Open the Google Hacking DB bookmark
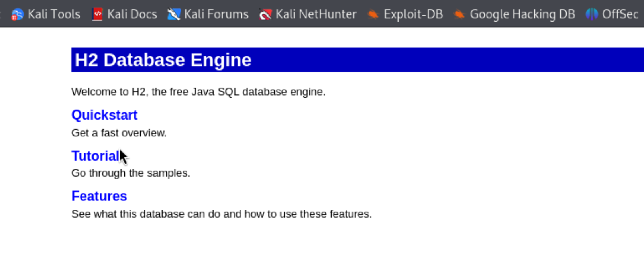The width and height of the screenshot is (644, 271). (514, 14)
